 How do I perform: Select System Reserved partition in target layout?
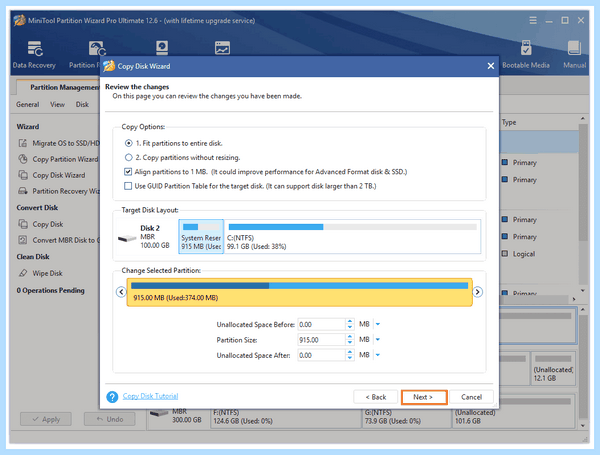pyautogui.click(x=201, y=236)
